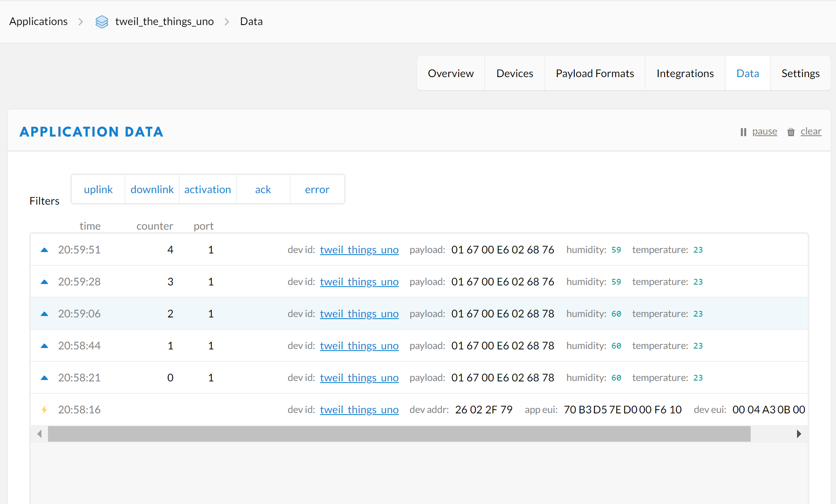Click Data in the breadcrumb
Viewport: 836px width, 504px height.
251,21
